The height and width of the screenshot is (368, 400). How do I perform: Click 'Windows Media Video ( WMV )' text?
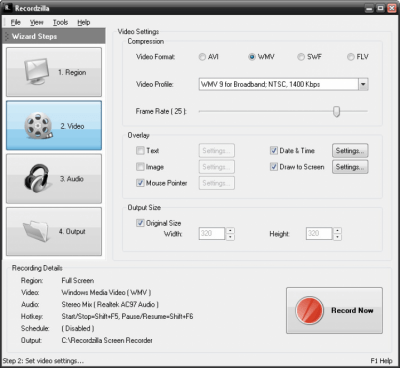tap(106, 292)
